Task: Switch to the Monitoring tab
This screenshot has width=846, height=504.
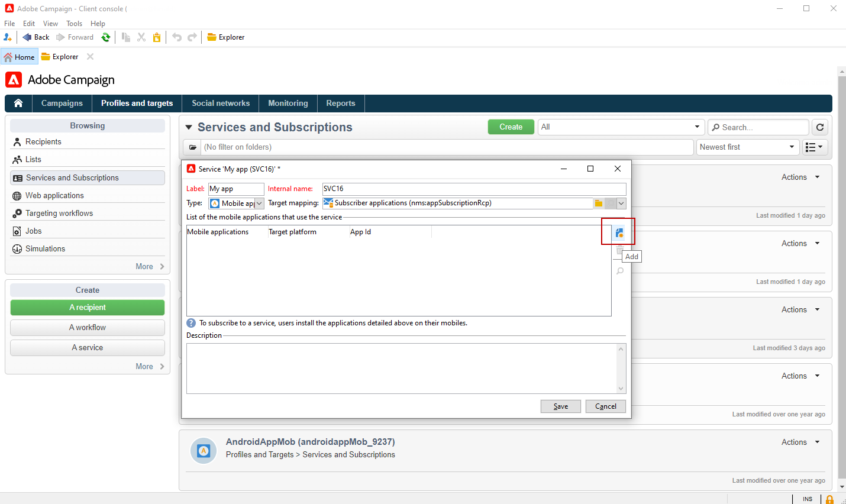Action: [288, 104]
